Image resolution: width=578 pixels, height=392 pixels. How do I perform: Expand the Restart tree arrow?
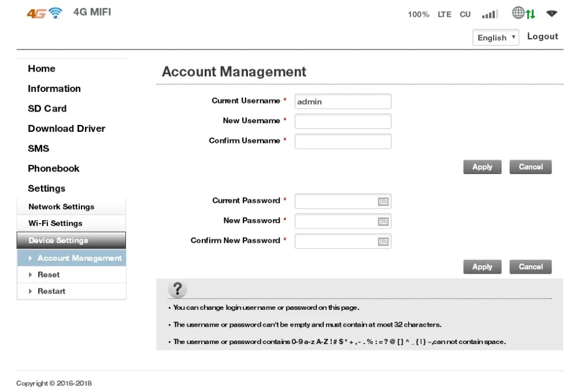[x=30, y=291]
